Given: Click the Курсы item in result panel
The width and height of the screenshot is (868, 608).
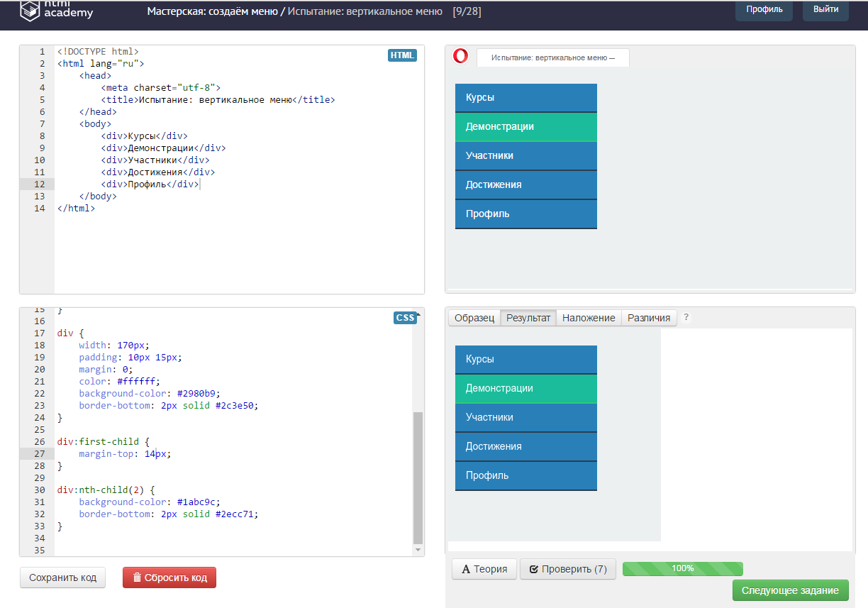Looking at the screenshot, I should tap(526, 360).
